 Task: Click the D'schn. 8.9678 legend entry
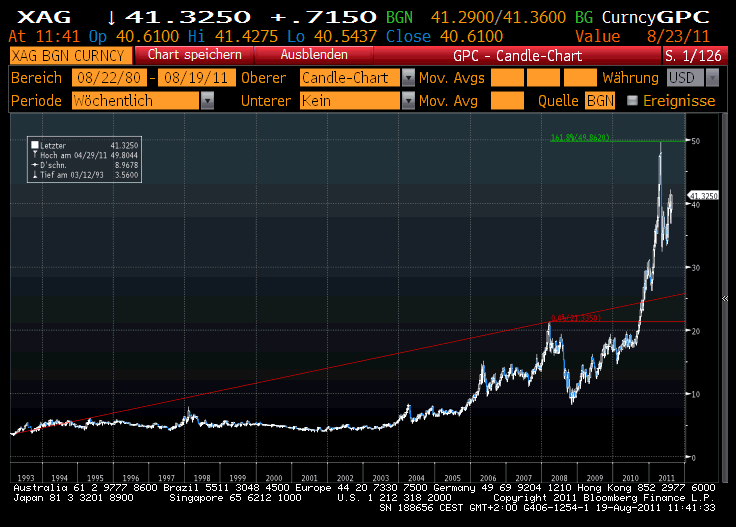(85, 165)
